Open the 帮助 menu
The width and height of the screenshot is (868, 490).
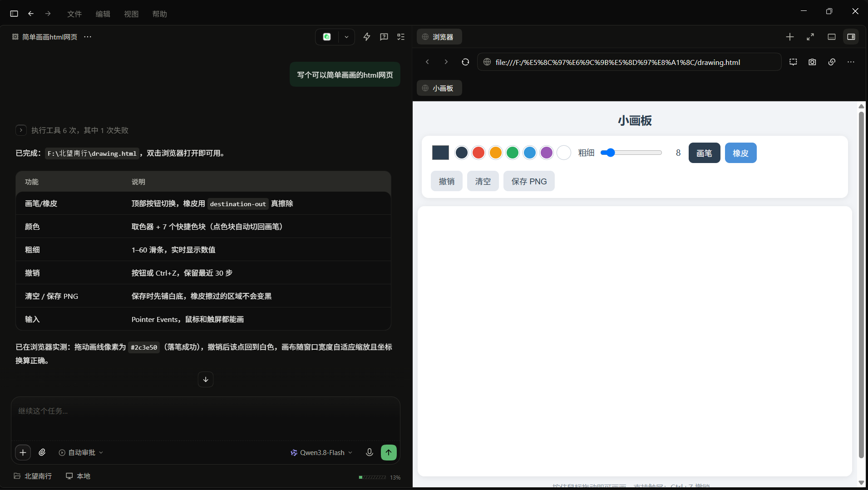coord(160,14)
